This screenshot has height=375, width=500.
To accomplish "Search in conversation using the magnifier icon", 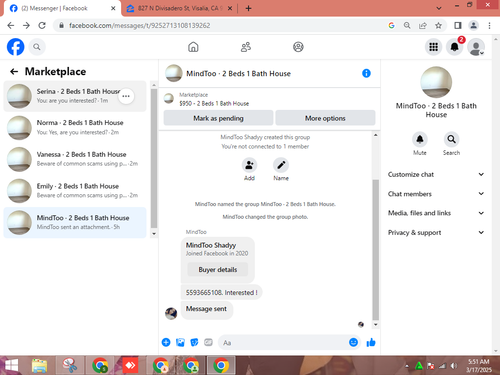I will 451,139.
